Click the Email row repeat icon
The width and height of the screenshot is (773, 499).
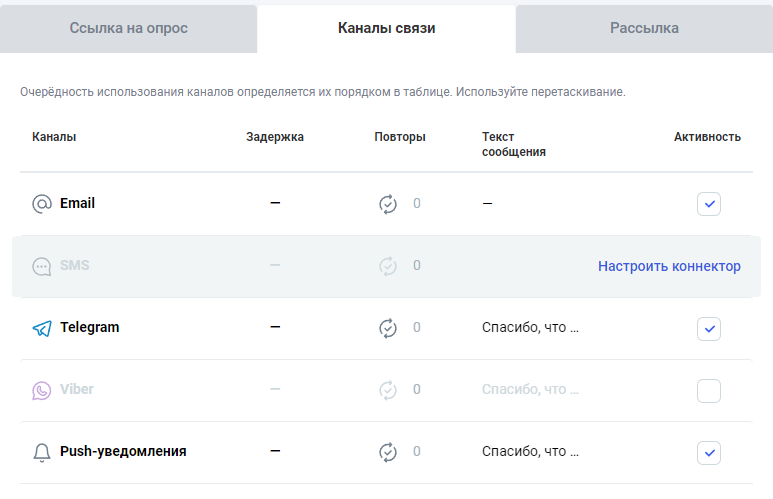point(388,204)
